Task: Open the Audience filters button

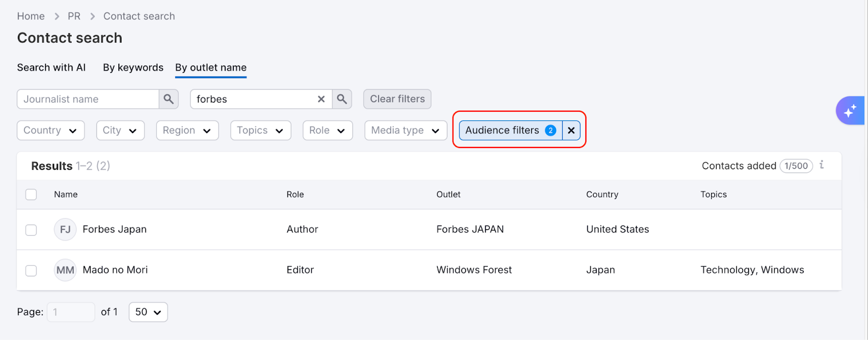Action: pos(510,130)
